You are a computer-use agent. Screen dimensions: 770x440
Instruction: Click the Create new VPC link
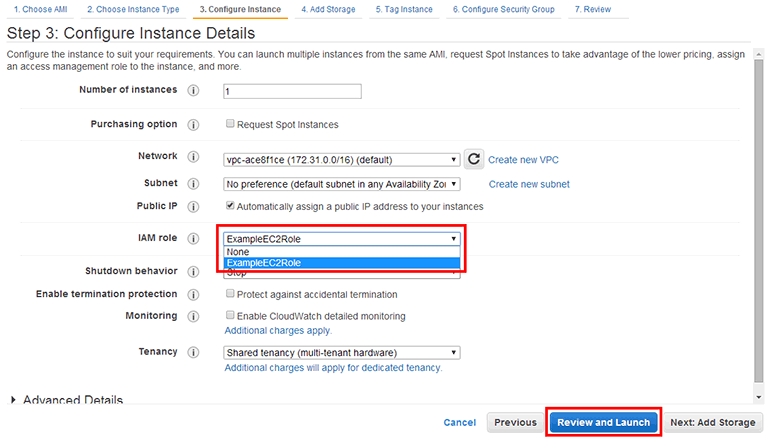[523, 160]
